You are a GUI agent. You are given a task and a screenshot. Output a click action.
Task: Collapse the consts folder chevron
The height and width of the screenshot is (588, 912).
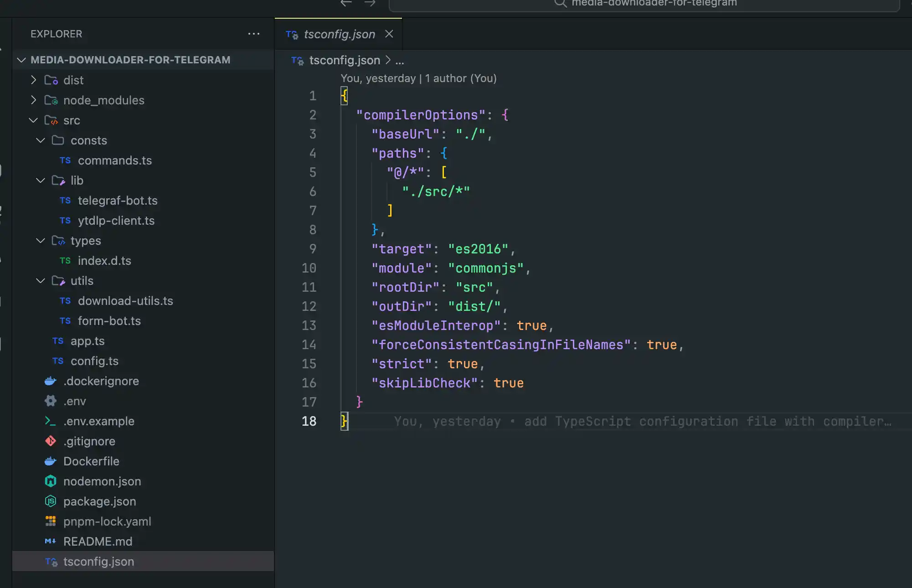click(41, 140)
